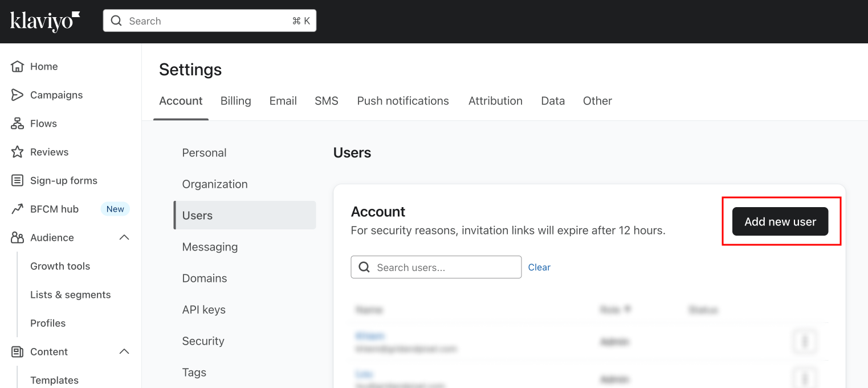Click the magnifier icon in Search users field
The width and height of the screenshot is (868, 388).
(364, 267)
